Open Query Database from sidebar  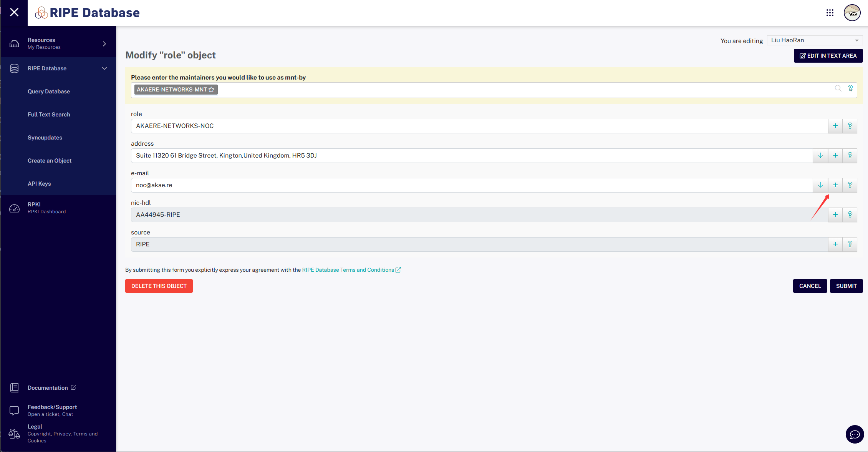49,91
